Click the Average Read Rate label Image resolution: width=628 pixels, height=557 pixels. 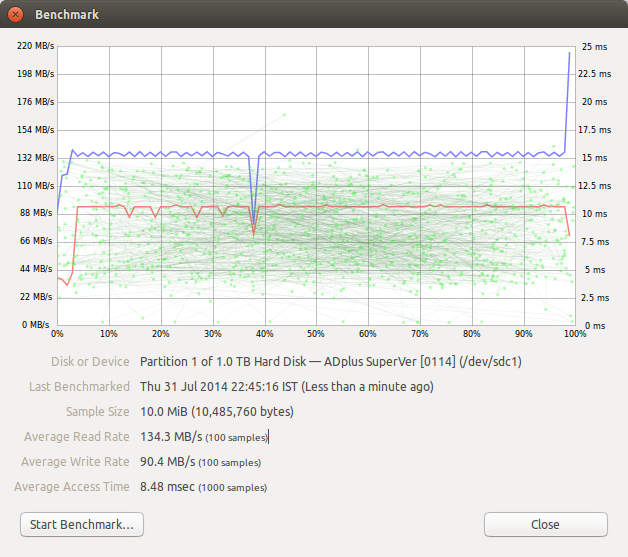pyautogui.click(x=76, y=436)
